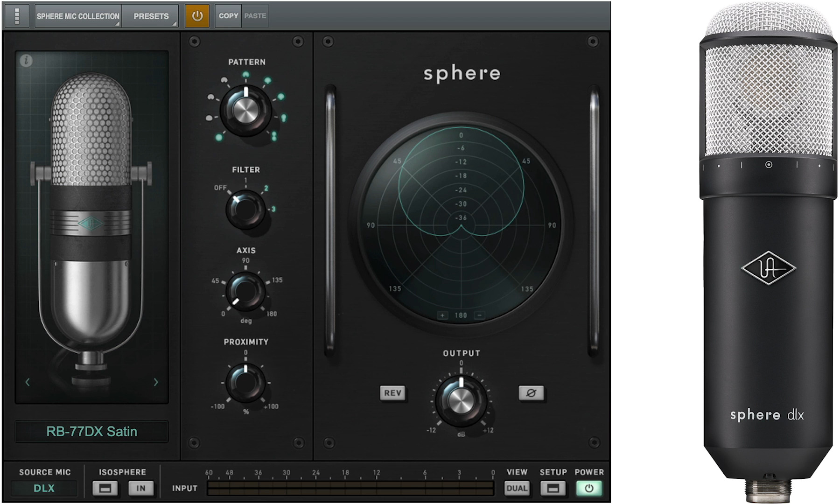
Task: Select the cardioid pattern icon at top
Action: click(246, 75)
